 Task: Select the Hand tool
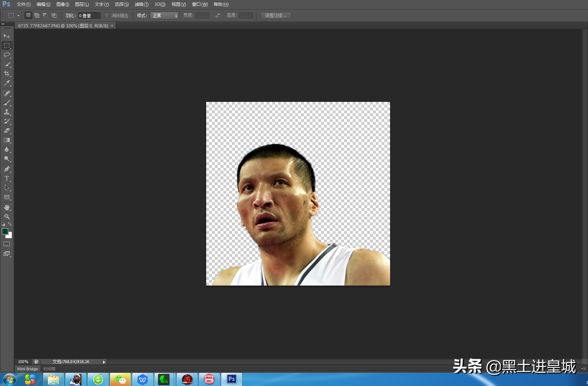7,207
